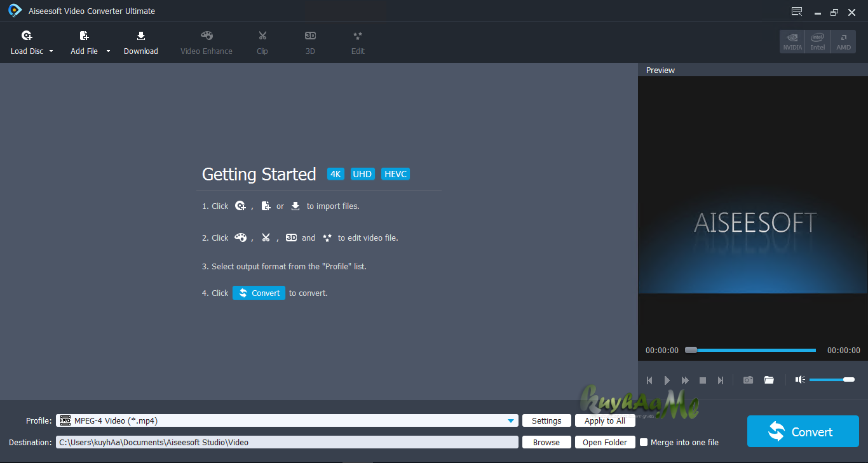868x463 pixels.
Task: Expand the Add File dropdown arrow
Action: click(x=108, y=51)
